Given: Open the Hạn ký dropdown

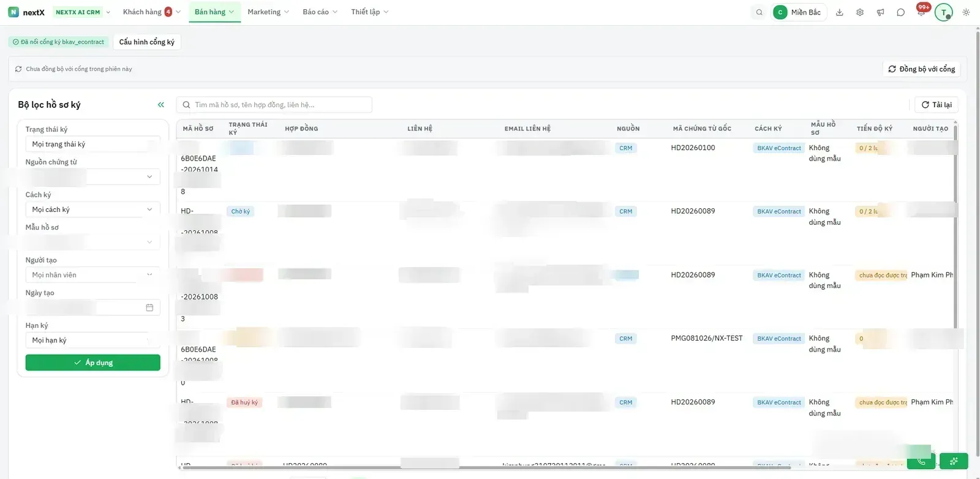Looking at the screenshot, I should [x=92, y=340].
